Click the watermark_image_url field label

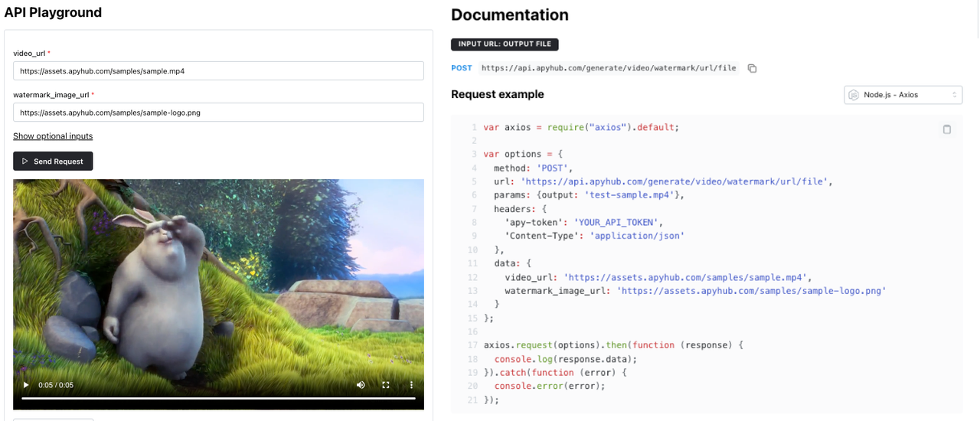(x=51, y=95)
